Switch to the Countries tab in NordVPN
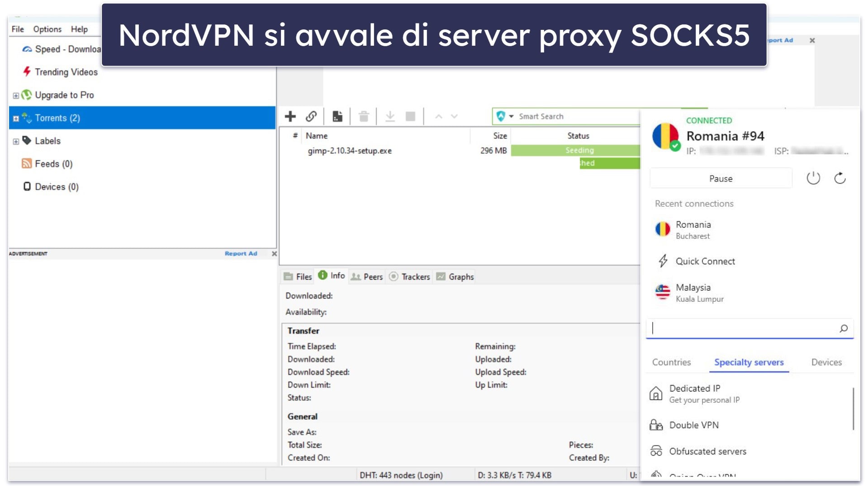 [671, 362]
